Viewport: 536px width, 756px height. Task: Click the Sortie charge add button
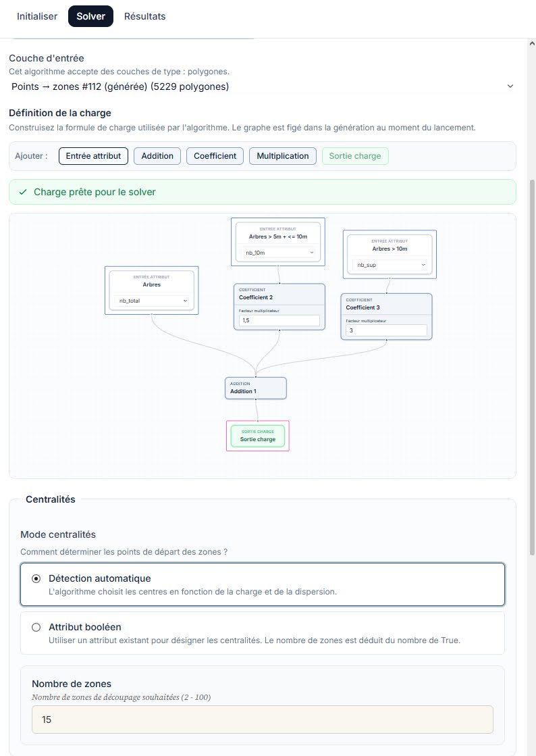point(355,156)
